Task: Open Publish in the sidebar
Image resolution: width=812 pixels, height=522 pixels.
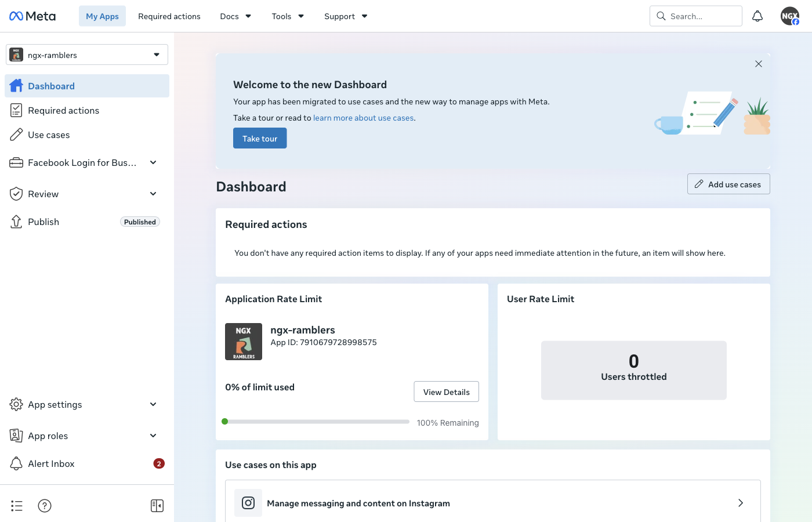Action: pyautogui.click(x=87, y=222)
